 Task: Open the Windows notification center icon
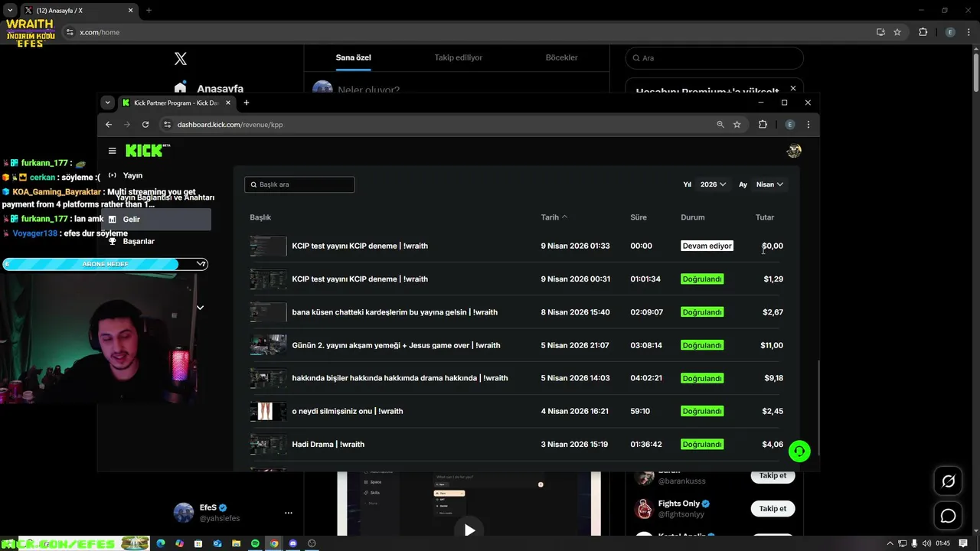(x=963, y=543)
